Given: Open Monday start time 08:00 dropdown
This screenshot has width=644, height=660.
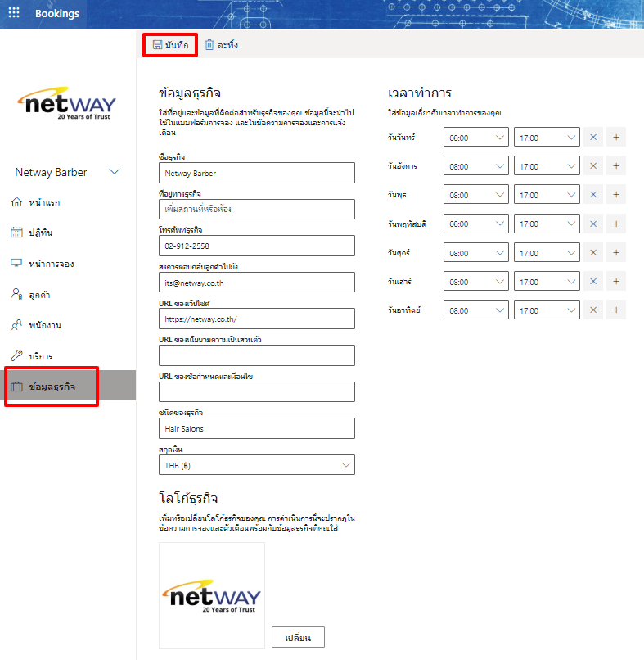Looking at the screenshot, I should click(476, 138).
